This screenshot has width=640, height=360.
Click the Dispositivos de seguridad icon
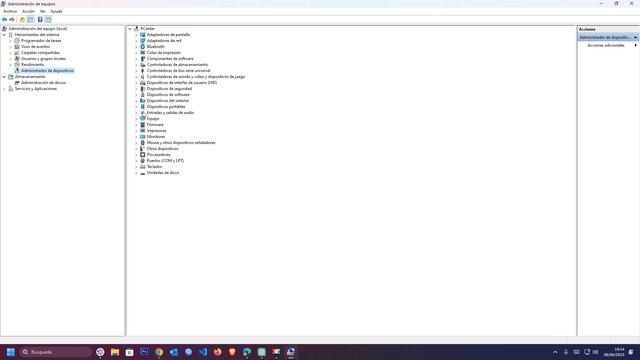pos(142,89)
